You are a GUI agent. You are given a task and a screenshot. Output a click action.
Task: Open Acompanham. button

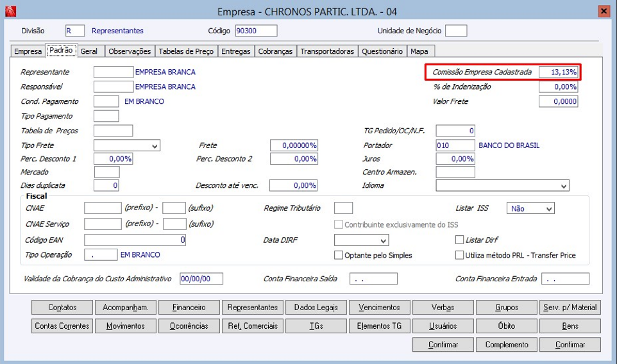point(126,308)
